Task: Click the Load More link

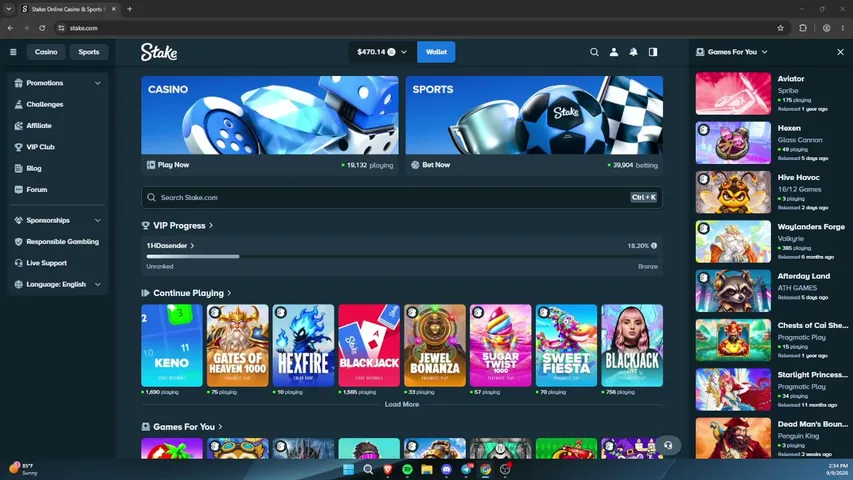Action: pos(402,404)
